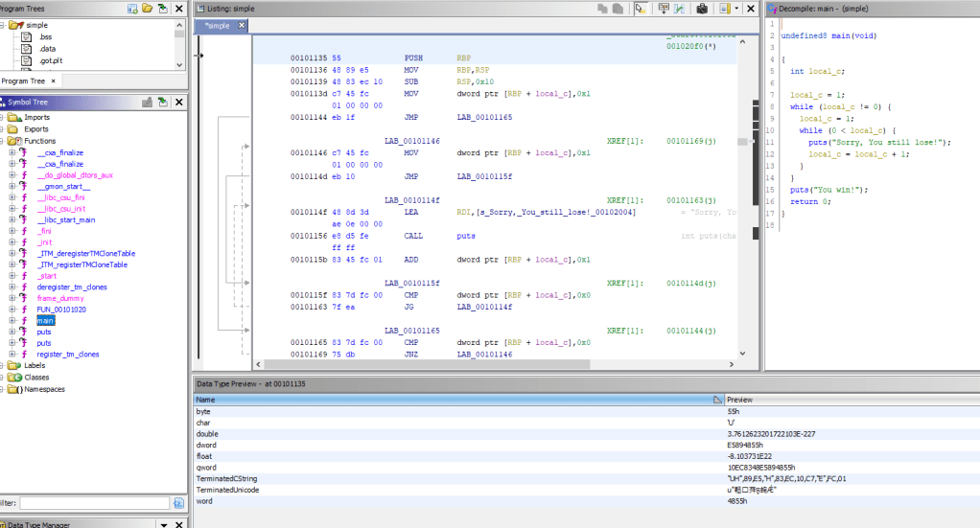Click expand/collapse icon beside snapshot in Listing toolbar

[724, 9]
